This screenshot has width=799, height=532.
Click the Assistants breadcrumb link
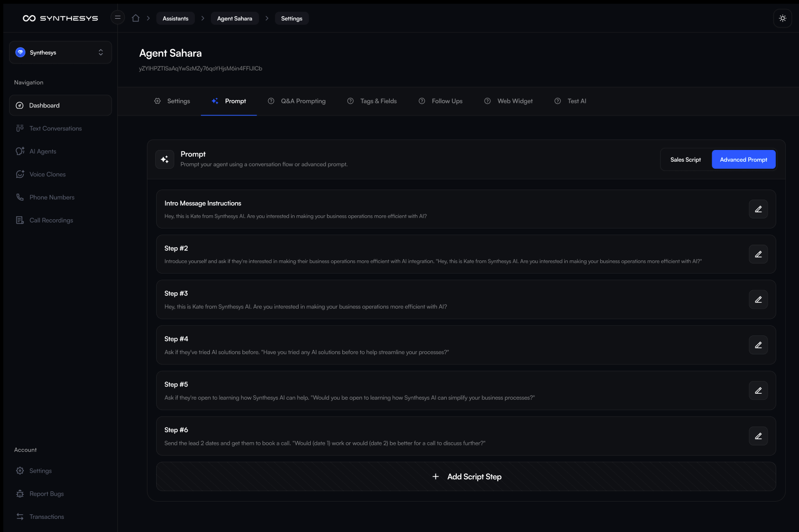pos(175,18)
